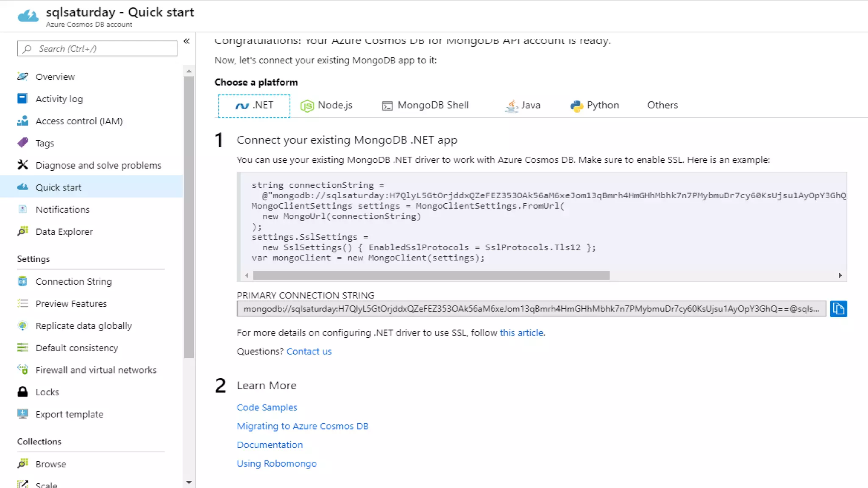Open the Locks settings
This screenshot has width=868, height=488.
(x=47, y=392)
